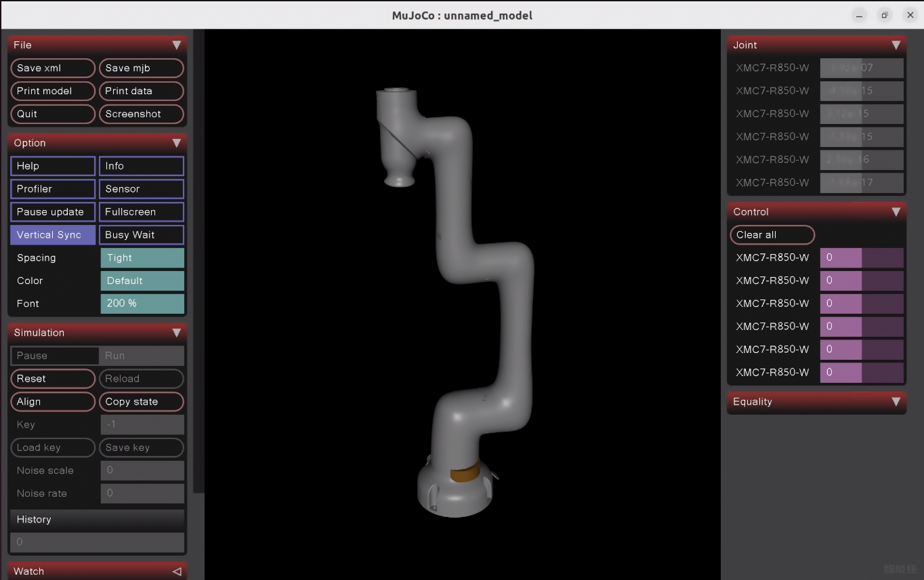
Task: Click the Save xml button
Action: [53, 68]
